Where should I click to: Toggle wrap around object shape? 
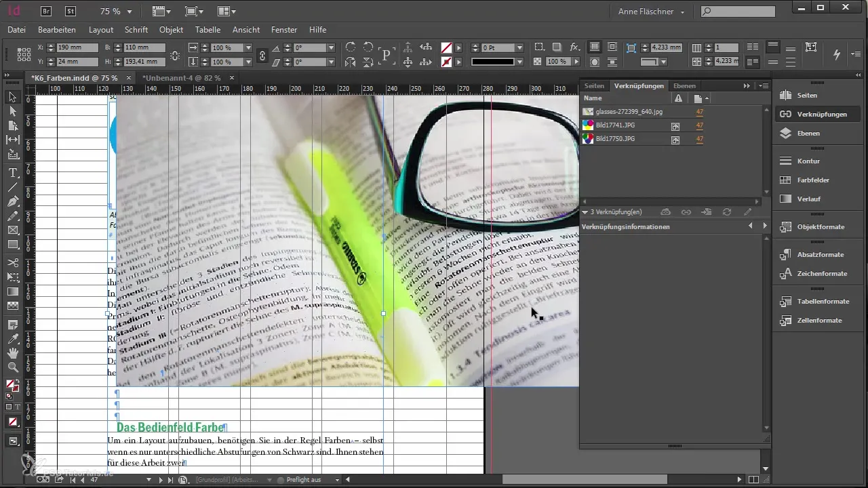(595, 62)
